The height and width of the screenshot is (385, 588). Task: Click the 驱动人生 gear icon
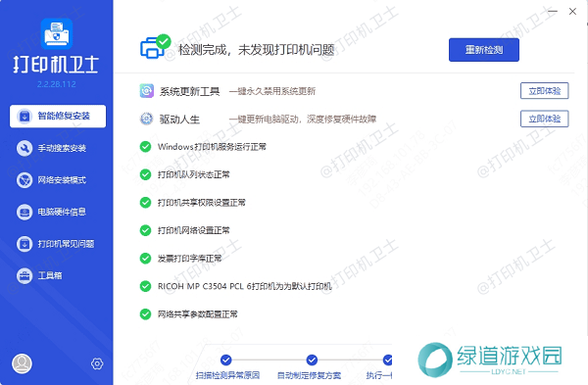coord(147,119)
